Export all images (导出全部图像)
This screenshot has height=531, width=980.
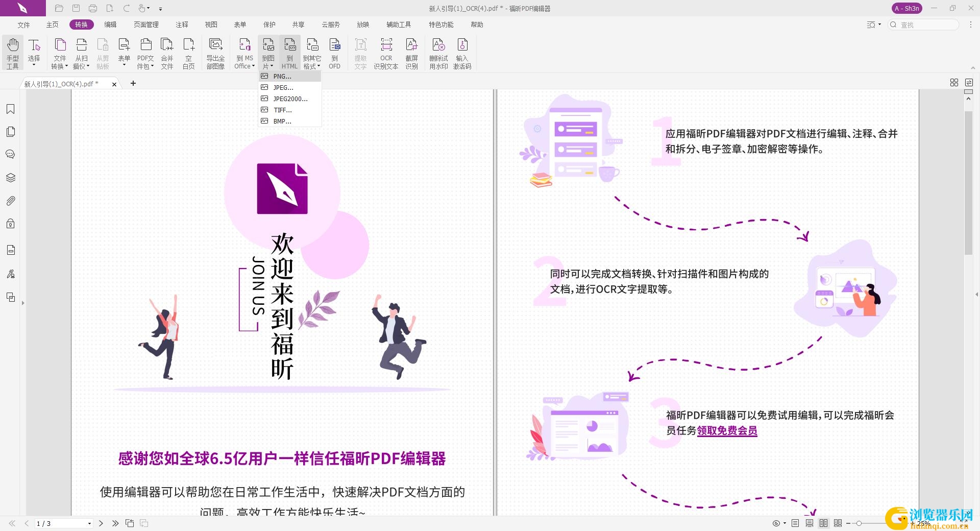point(215,53)
